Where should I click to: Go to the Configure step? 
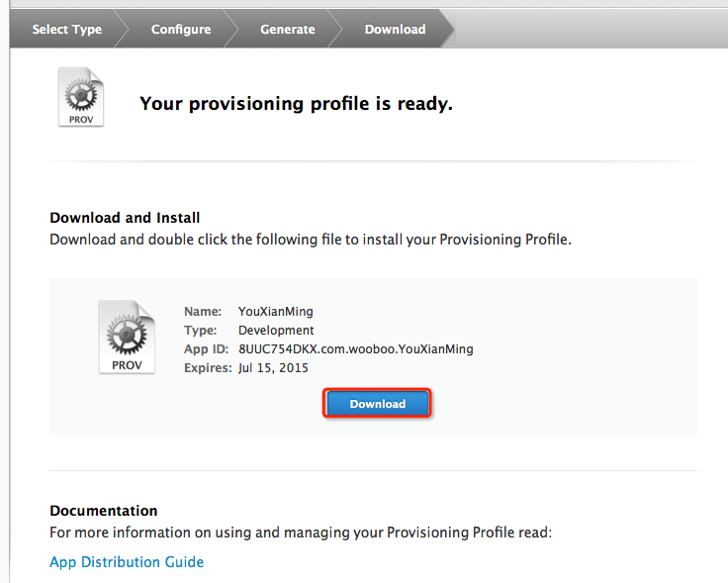pyautogui.click(x=181, y=30)
